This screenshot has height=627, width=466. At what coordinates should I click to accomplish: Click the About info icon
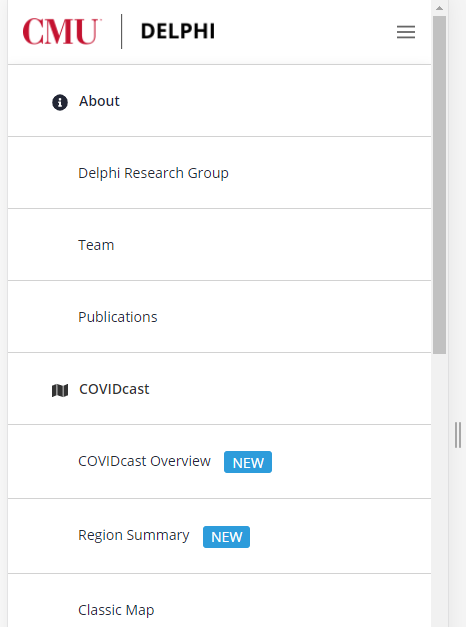pyautogui.click(x=60, y=102)
